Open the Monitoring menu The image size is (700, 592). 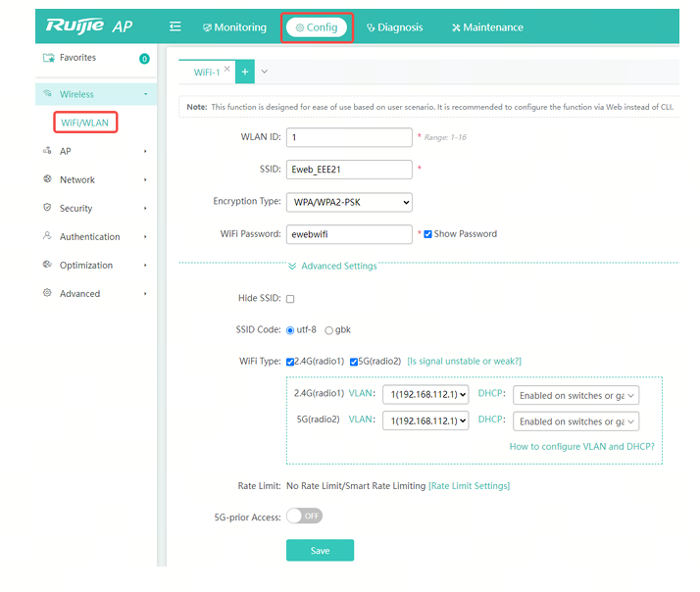(x=235, y=27)
